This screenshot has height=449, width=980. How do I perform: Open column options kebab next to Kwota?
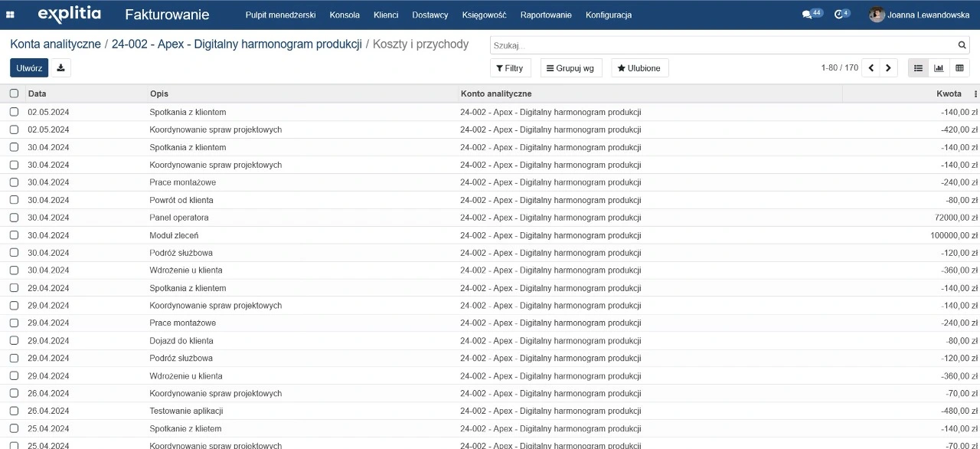(975, 93)
